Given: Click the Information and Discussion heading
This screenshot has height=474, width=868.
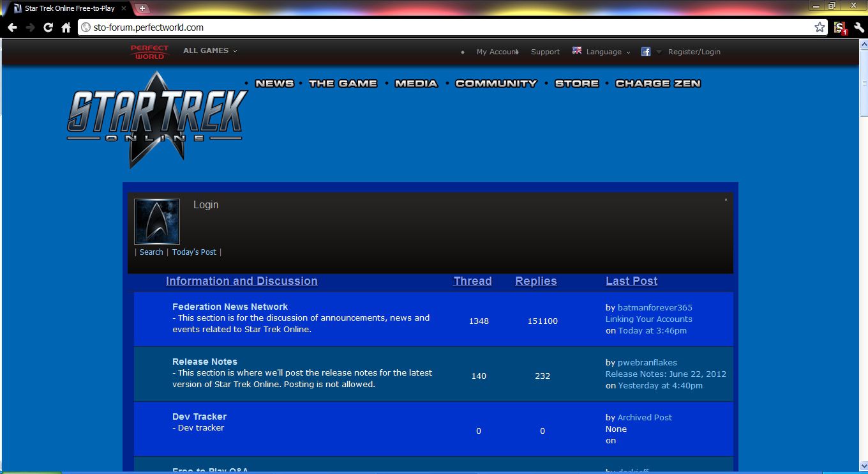Looking at the screenshot, I should [x=242, y=281].
